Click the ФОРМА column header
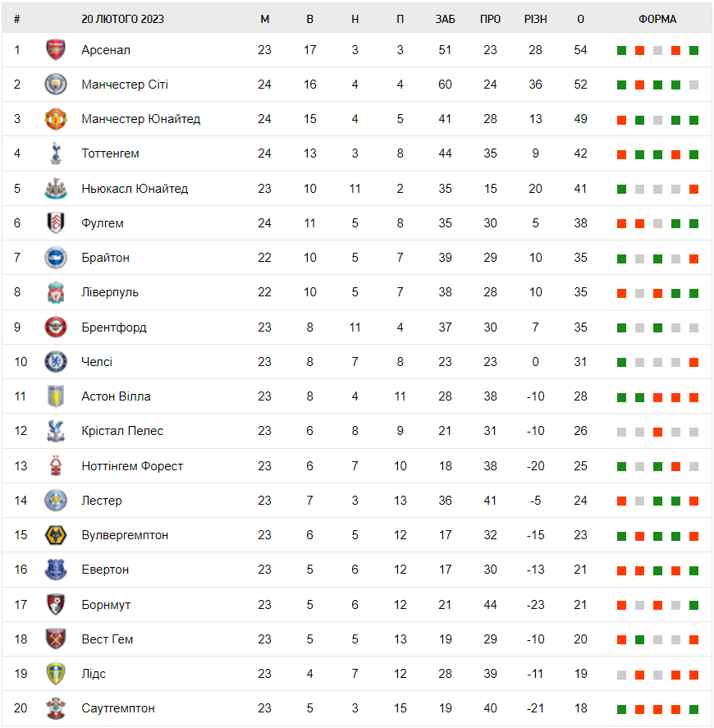Image resolution: width=714 pixels, height=728 pixels. [x=657, y=19]
